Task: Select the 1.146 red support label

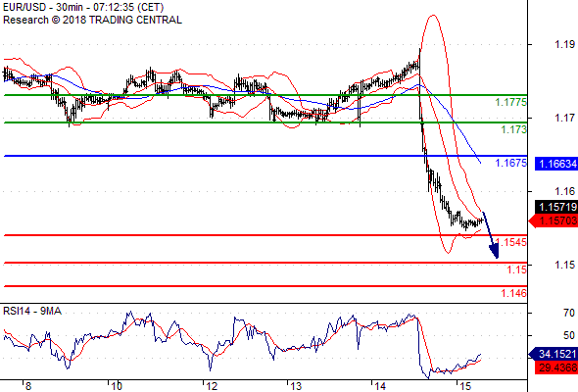Action: click(x=514, y=293)
